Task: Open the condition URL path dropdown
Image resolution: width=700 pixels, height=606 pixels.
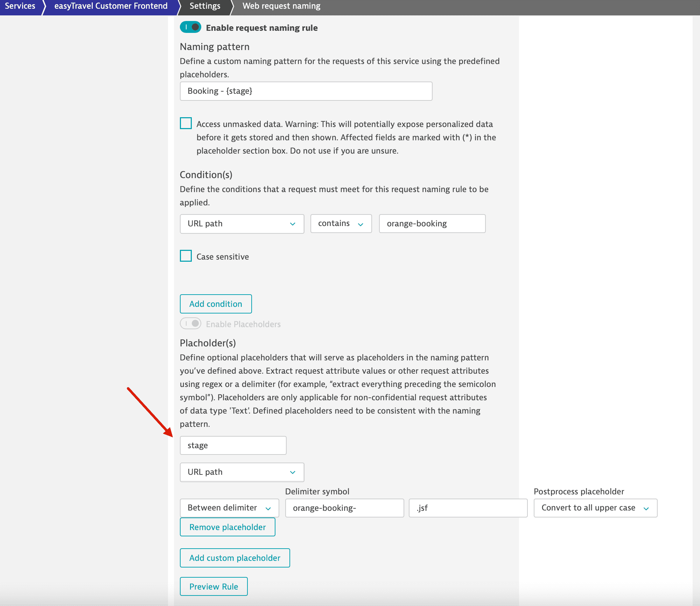Action: (x=242, y=224)
